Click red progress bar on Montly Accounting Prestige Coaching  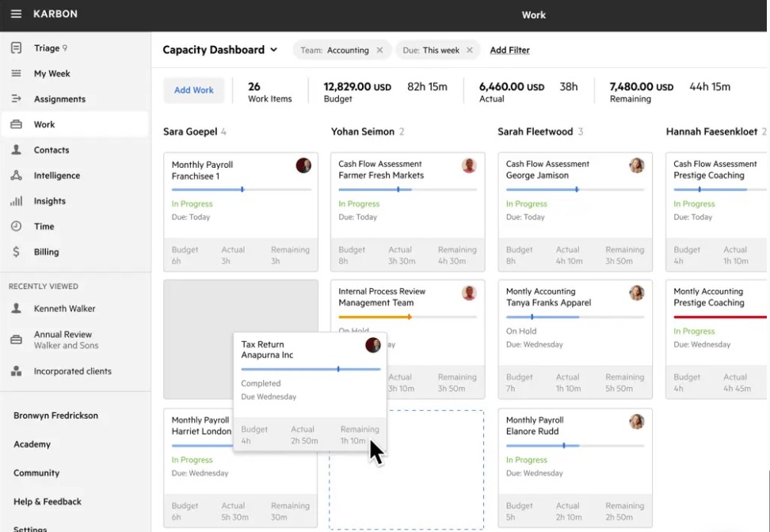(x=720, y=317)
